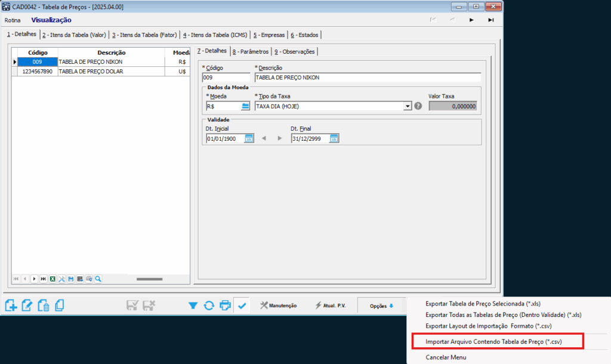Click the Atual. P.V. button

click(x=331, y=306)
